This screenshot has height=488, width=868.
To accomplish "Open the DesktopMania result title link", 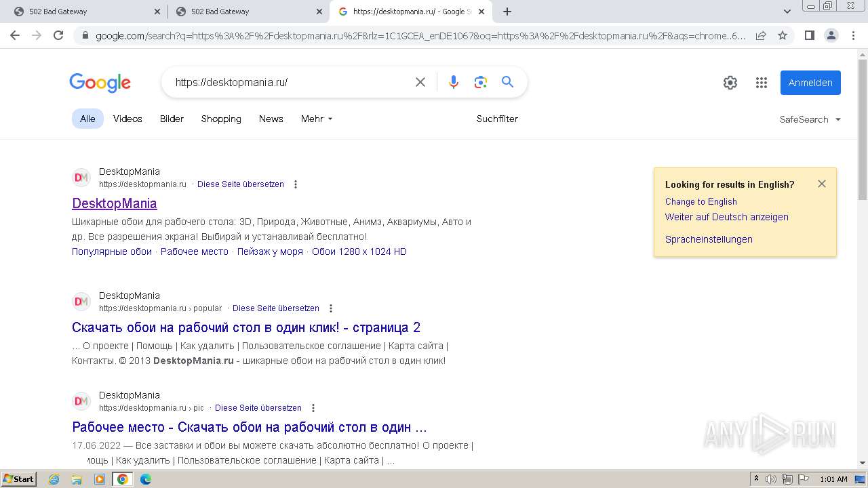I will [114, 203].
